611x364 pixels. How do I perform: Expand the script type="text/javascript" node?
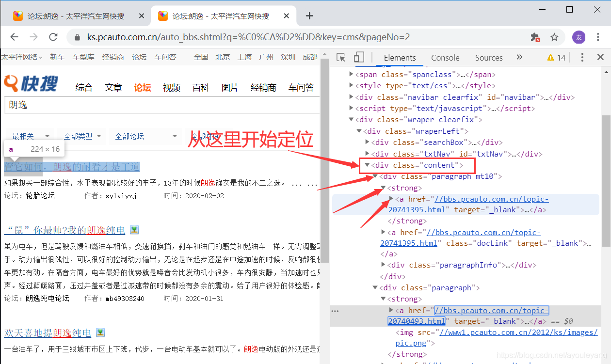(352, 109)
